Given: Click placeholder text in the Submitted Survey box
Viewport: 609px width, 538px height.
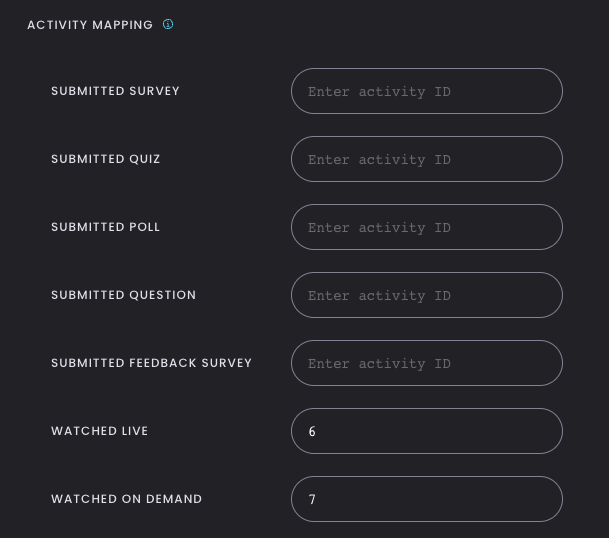Looking at the screenshot, I should tap(379, 92).
